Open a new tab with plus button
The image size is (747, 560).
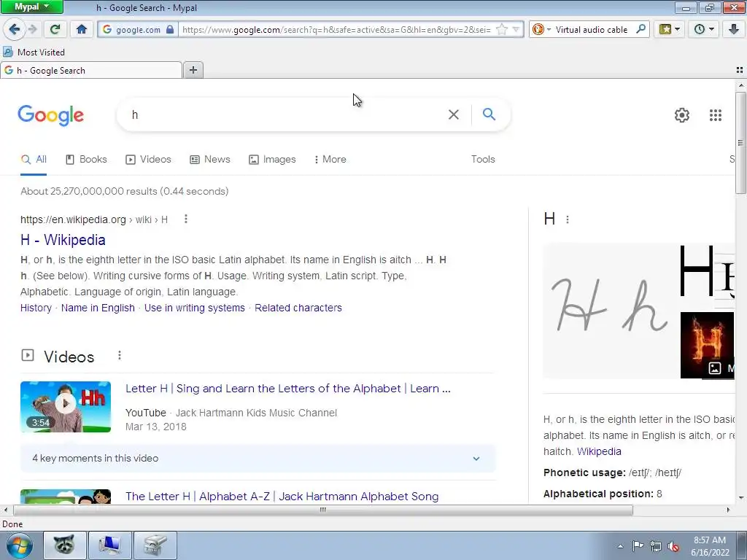click(x=193, y=71)
